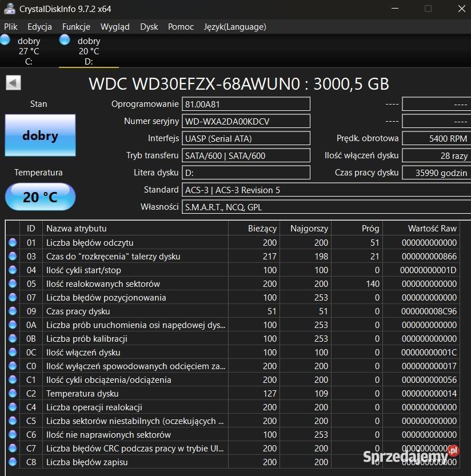471x476 pixels.
Task: Click status orb for attribute 0A row
Action: click(13, 325)
